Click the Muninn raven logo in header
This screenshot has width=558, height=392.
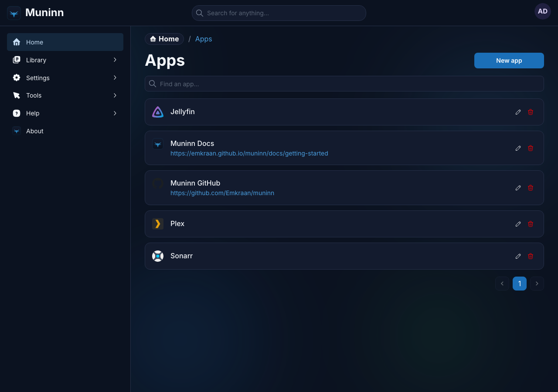click(14, 13)
